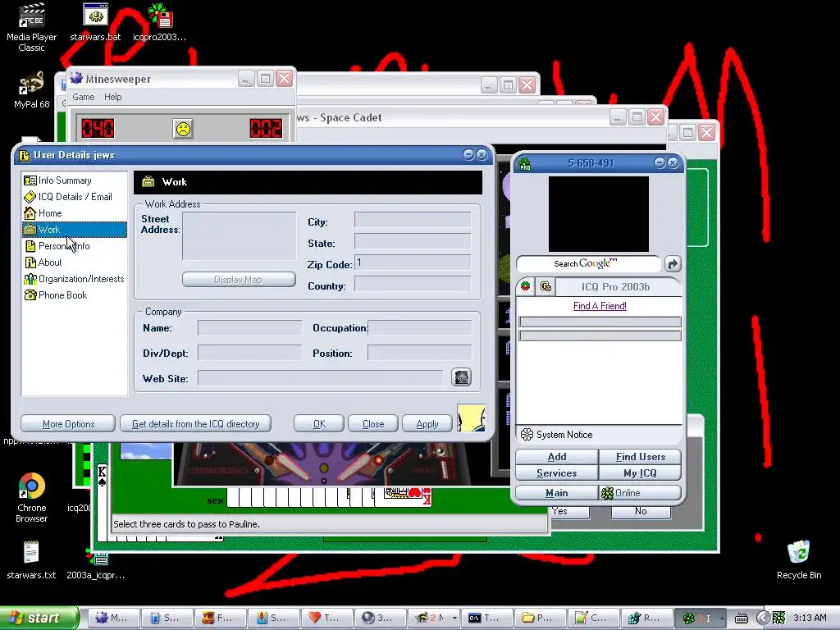Select the icqpro2003 installer desktop icon

point(160,22)
